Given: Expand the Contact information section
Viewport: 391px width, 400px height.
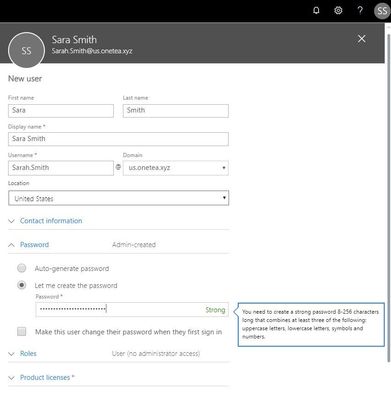Looking at the screenshot, I should [x=51, y=221].
